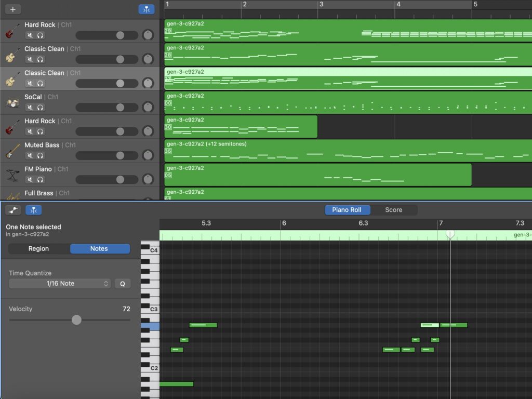Viewport: 532px width, 399px height.
Task: Click the automation curve button in the editor
Action: click(x=13, y=210)
